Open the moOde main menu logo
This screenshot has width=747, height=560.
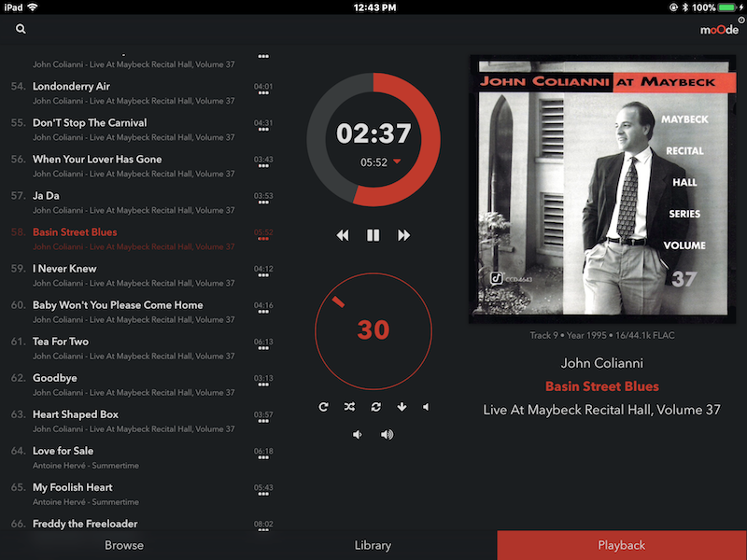tap(719, 30)
